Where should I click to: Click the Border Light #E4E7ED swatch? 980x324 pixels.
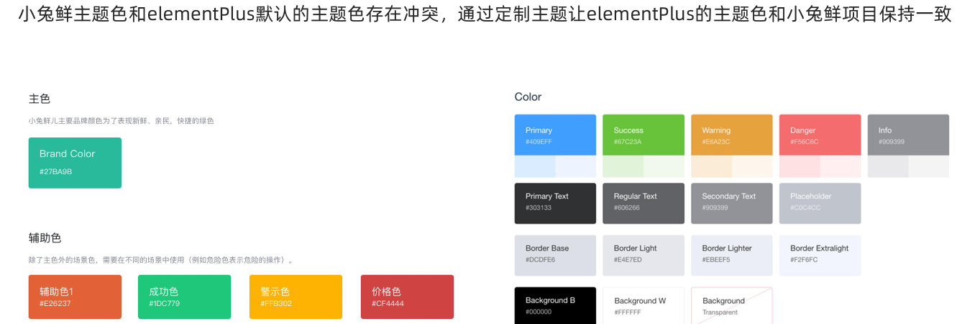click(644, 256)
